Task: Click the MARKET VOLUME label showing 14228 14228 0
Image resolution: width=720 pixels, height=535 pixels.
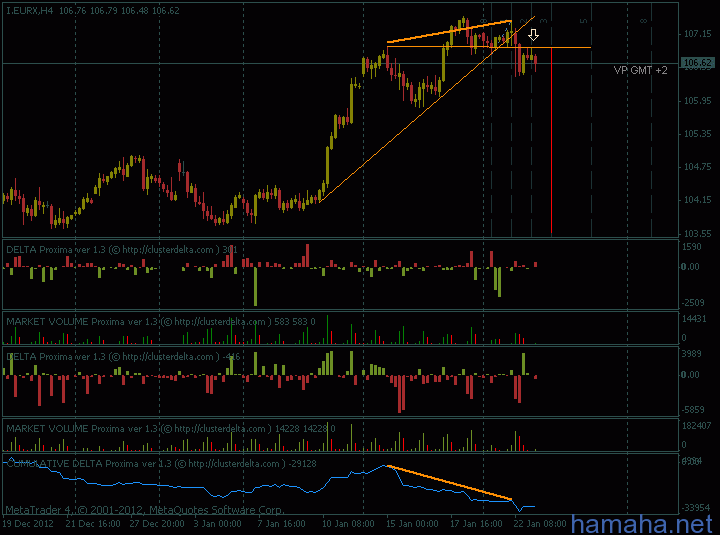Action: 170,428
